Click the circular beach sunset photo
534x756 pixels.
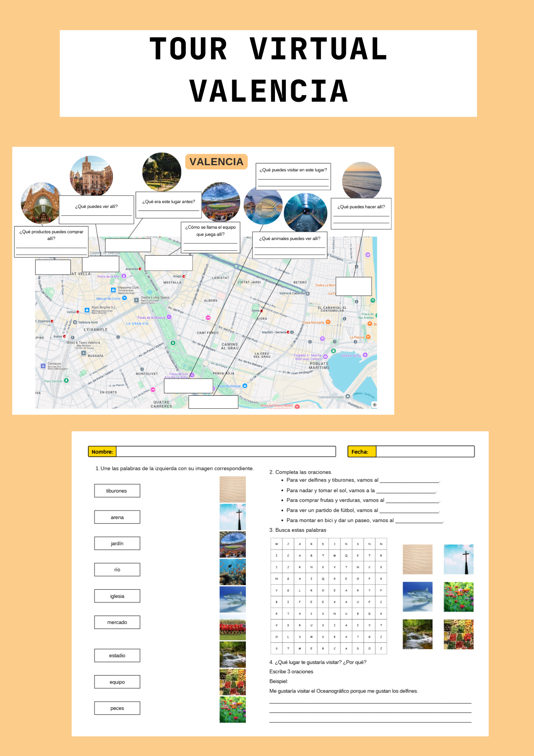tap(362, 180)
